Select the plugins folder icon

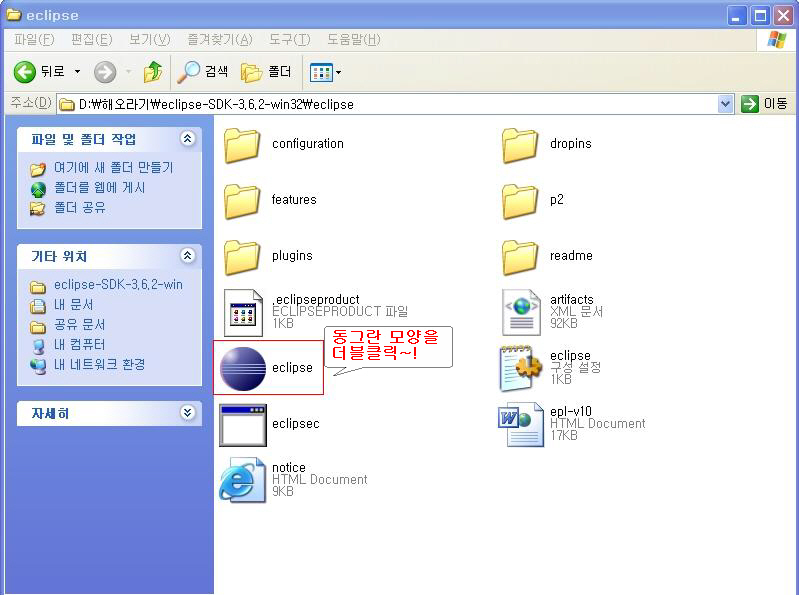click(x=242, y=257)
